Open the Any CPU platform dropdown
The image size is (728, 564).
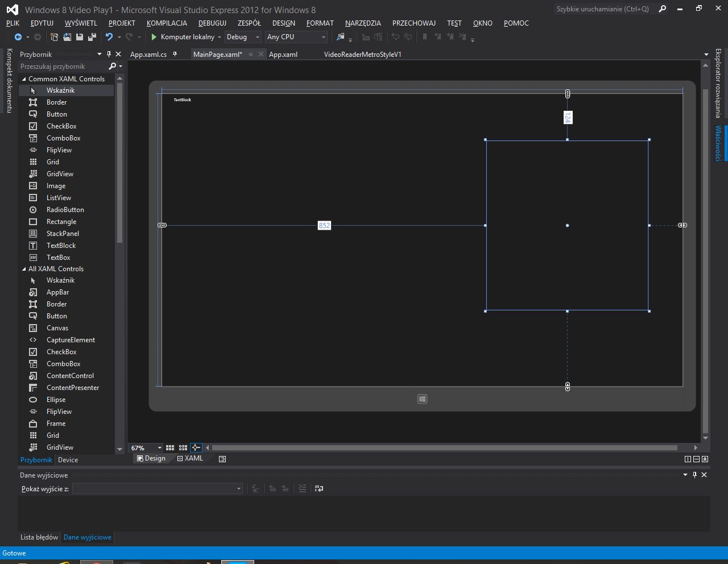(296, 37)
